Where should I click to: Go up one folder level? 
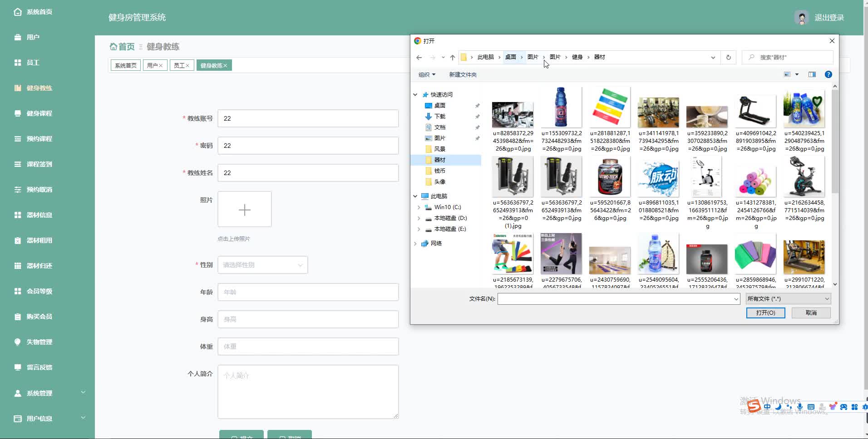coord(453,58)
